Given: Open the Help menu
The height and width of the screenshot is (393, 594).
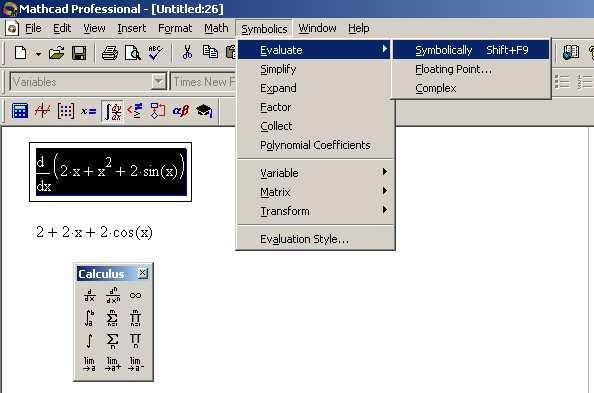Looking at the screenshot, I should coord(359,28).
